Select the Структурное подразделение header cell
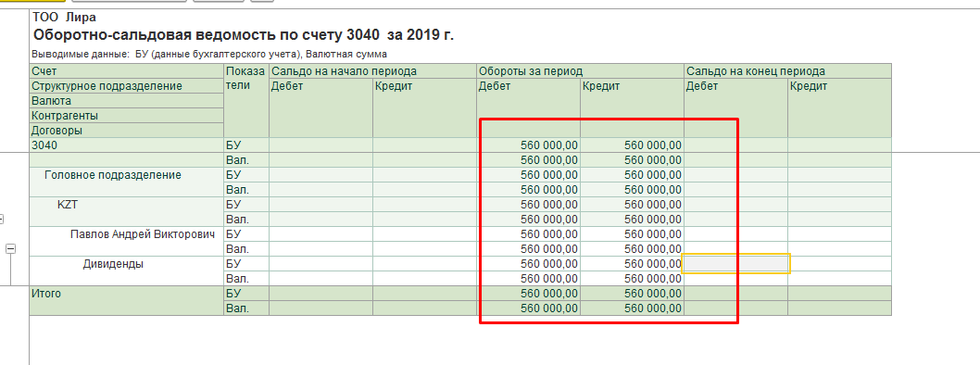 pos(127,86)
